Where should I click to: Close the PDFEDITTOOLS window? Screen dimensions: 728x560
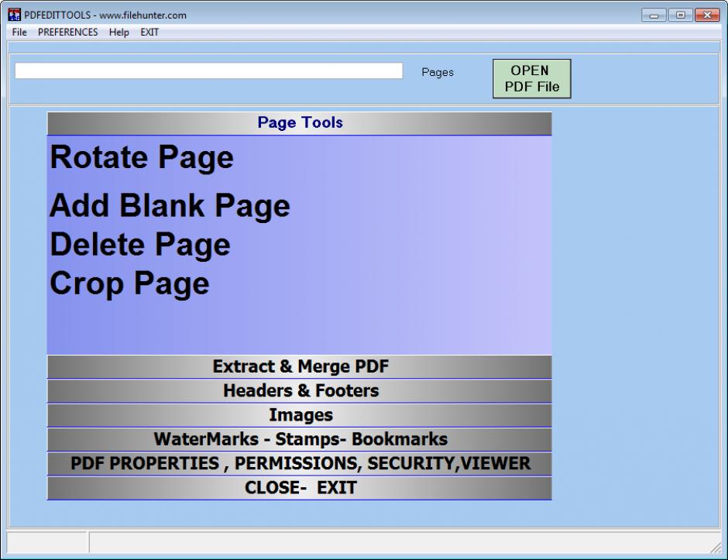[707, 15]
